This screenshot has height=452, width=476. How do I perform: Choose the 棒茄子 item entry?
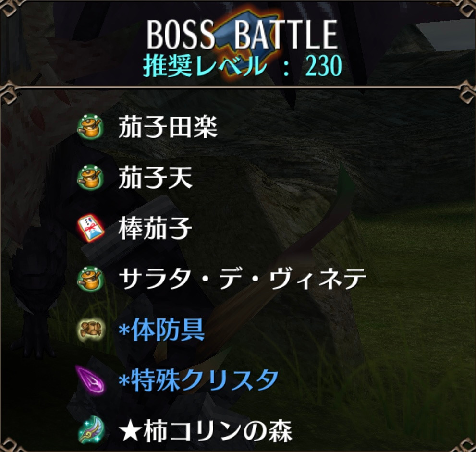(156, 228)
